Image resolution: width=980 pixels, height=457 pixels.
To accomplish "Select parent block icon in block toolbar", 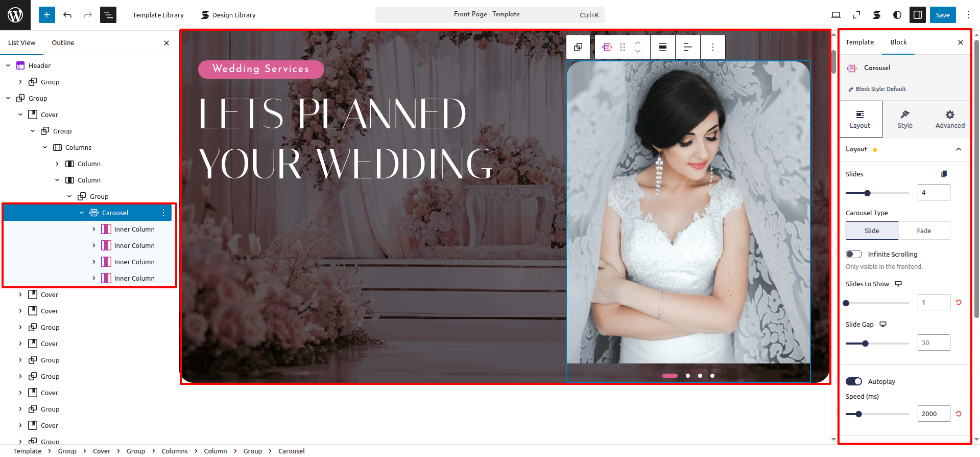I will coord(578,47).
